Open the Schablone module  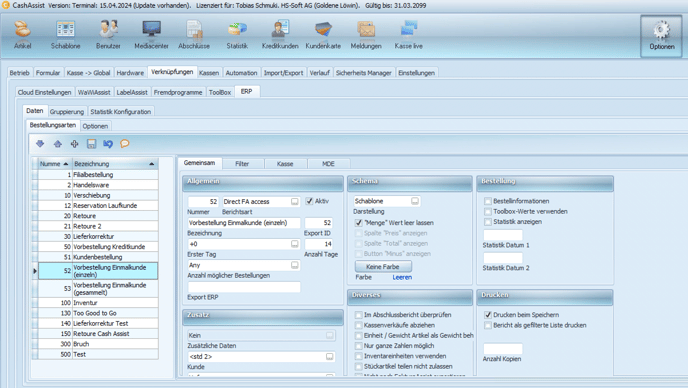(65, 35)
